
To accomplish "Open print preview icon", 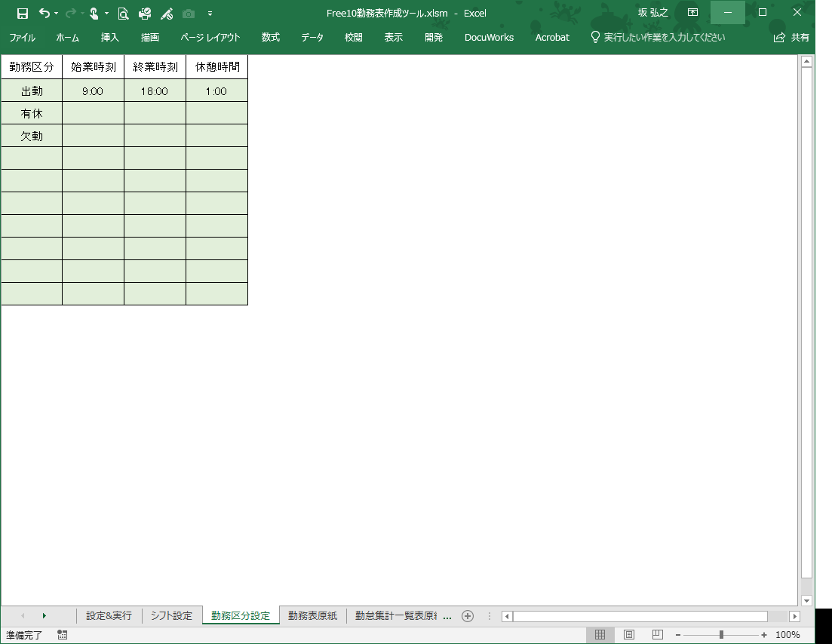I will [123, 14].
